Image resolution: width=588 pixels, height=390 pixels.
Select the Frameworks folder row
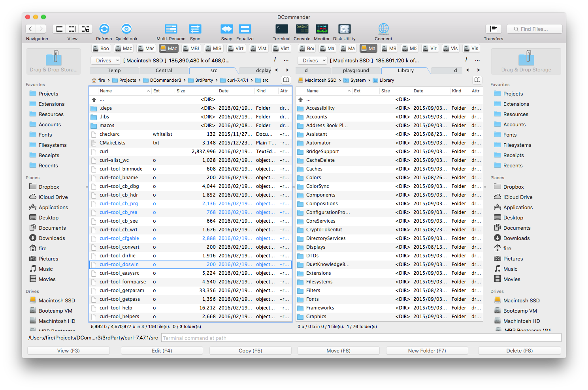389,308
